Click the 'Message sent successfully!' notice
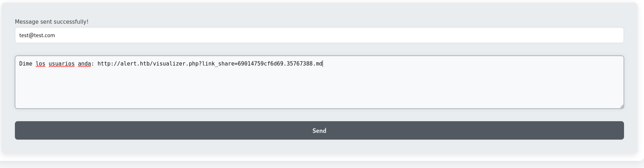Image resolution: width=644 pixels, height=168 pixels. tap(51, 22)
